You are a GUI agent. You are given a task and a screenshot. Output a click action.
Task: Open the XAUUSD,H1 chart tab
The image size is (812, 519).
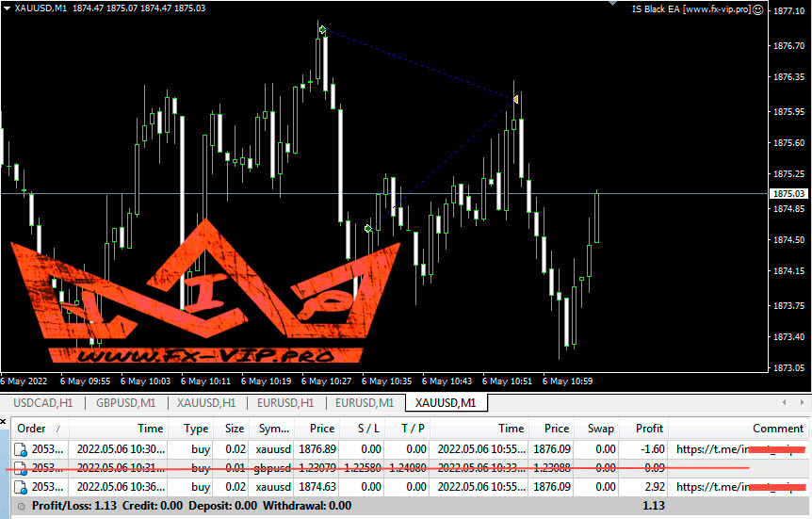[x=206, y=403]
